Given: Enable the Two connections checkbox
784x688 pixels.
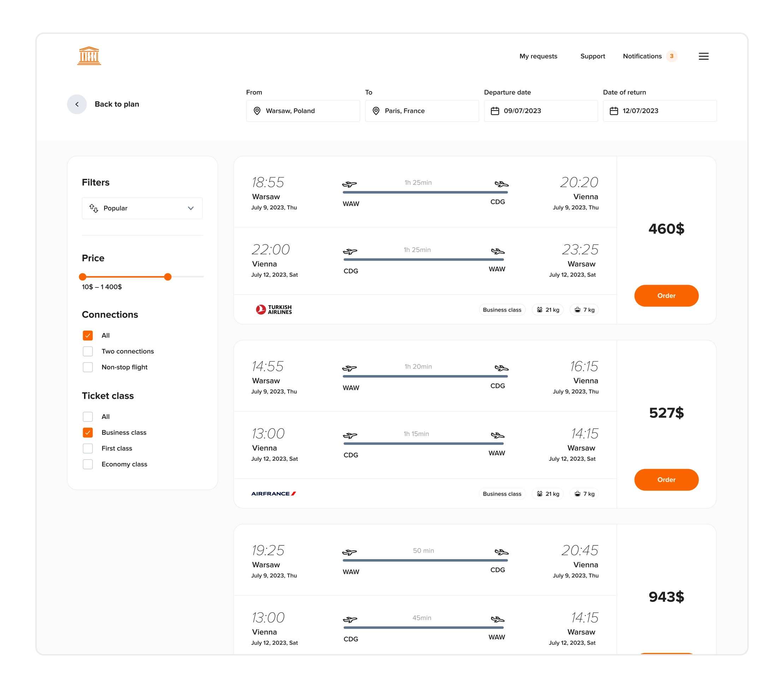Looking at the screenshot, I should point(88,351).
